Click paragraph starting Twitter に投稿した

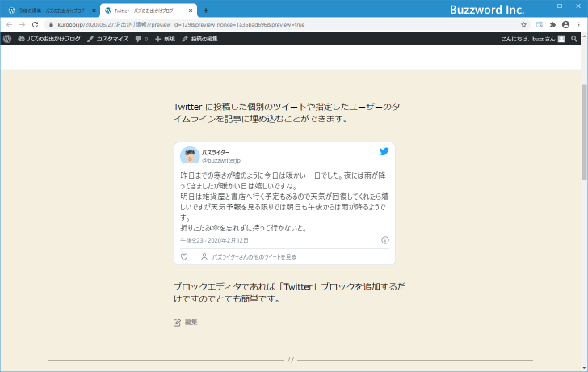(x=287, y=112)
